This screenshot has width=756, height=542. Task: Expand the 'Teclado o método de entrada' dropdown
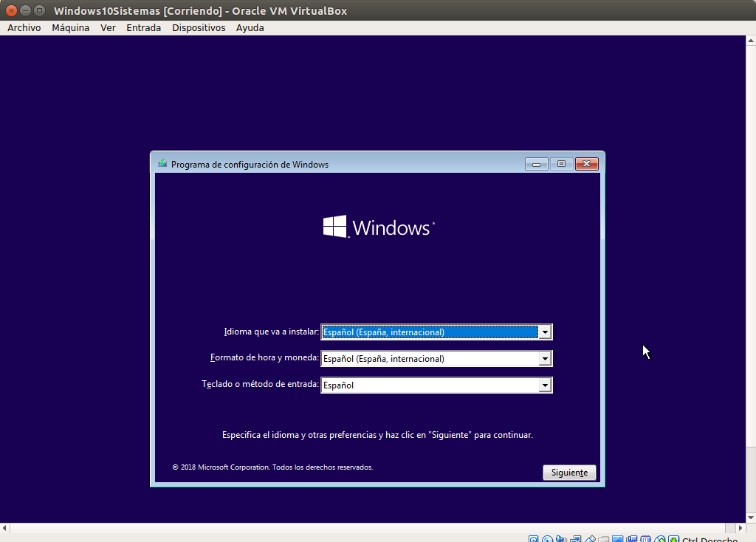pyautogui.click(x=545, y=385)
